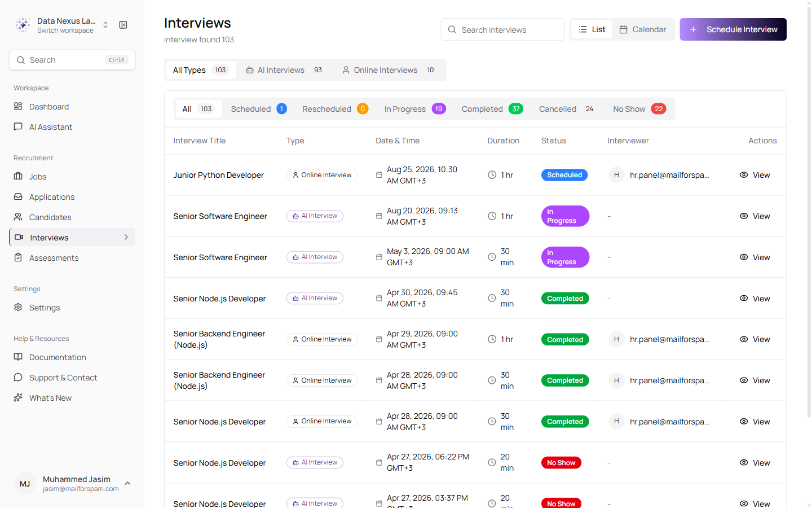View Senior Node.js Developer Apr 28 interview

coord(754,422)
